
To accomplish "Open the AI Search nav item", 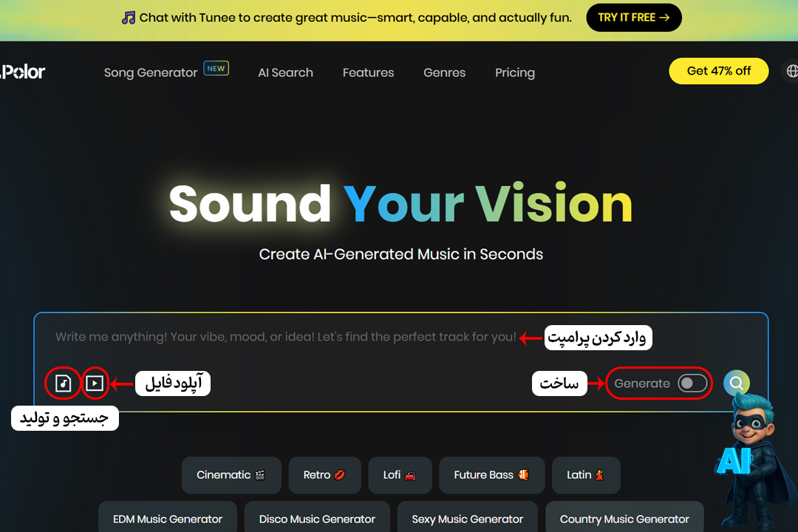I will click(x=285, y=73).
